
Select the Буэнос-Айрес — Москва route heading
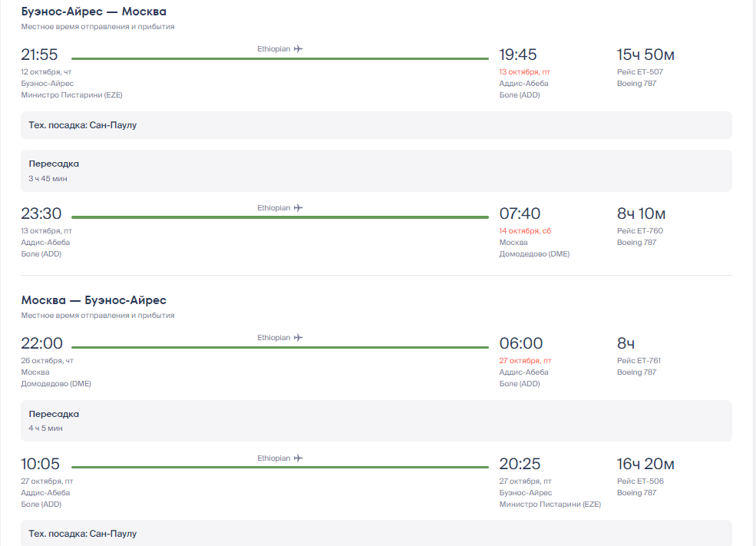(x=94, y=12)
